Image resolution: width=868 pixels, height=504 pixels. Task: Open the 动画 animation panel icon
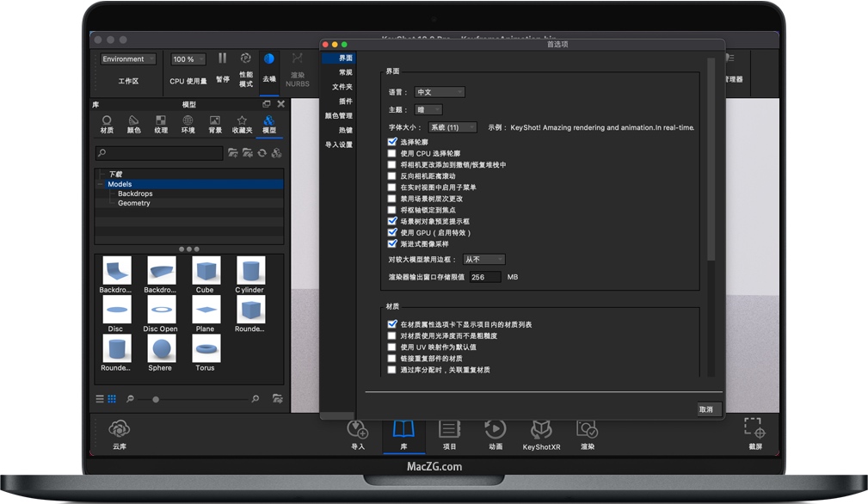pos(495,428)
